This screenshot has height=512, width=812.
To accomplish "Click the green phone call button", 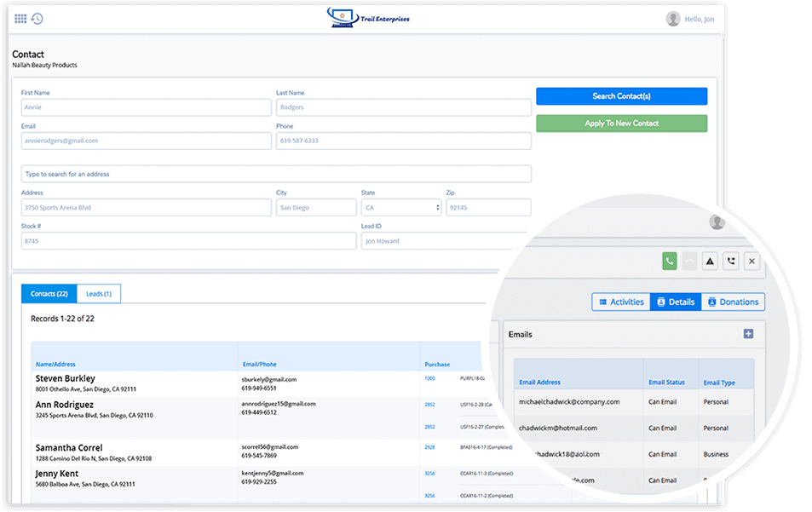I will point(670,262).
